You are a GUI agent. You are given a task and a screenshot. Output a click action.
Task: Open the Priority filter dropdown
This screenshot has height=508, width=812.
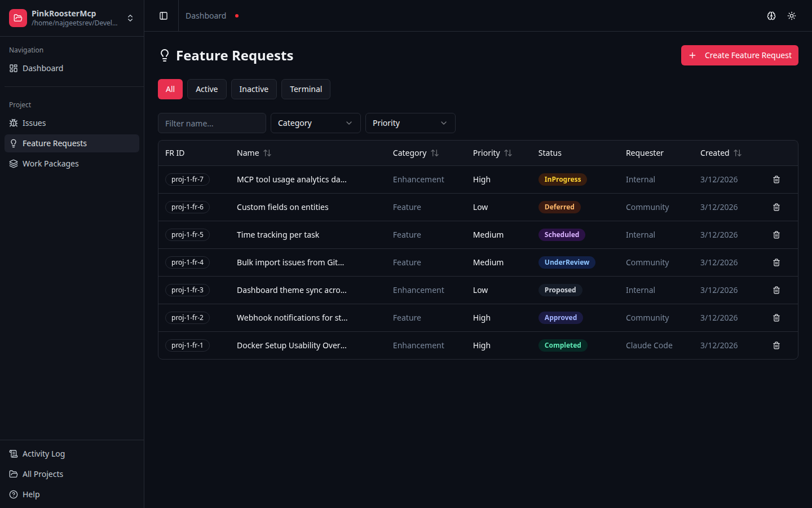click(x=411, y=123)
